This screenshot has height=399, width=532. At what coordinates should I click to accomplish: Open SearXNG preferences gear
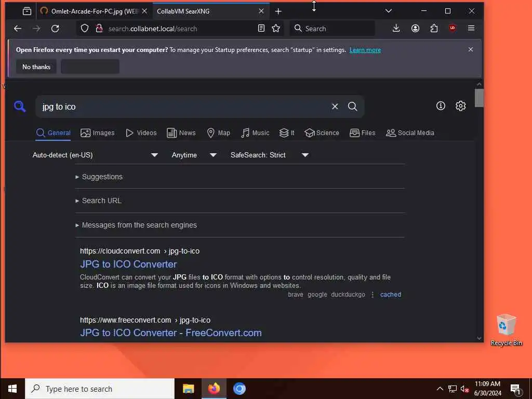460,106
